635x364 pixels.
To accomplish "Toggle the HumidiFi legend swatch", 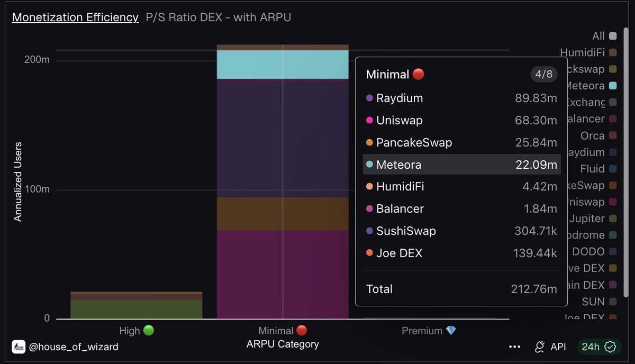I will (613, 52).
